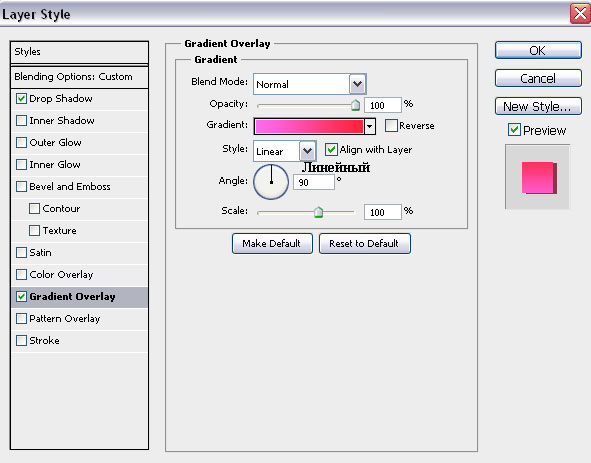
Task: Toggle Align with Layer checkbox
Action: pyautogui.click(x=331, y=149)
